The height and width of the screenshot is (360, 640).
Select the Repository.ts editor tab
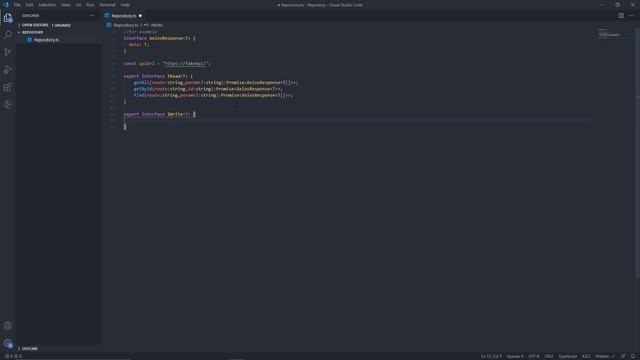point(123,16)
